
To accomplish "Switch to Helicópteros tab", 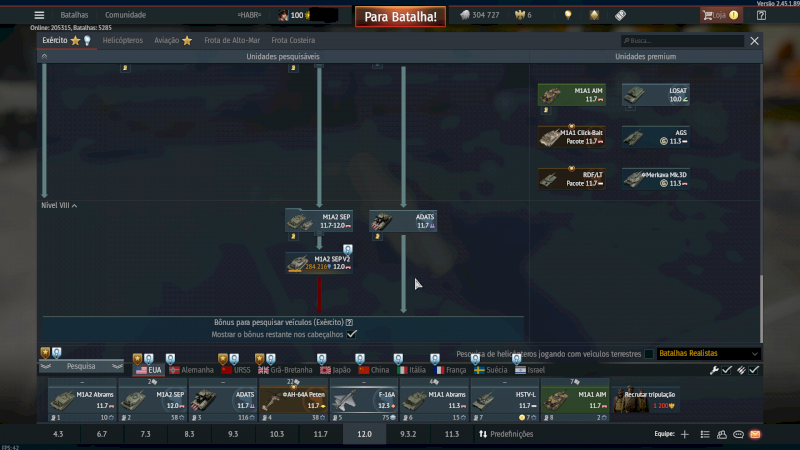I will (122, 40).
